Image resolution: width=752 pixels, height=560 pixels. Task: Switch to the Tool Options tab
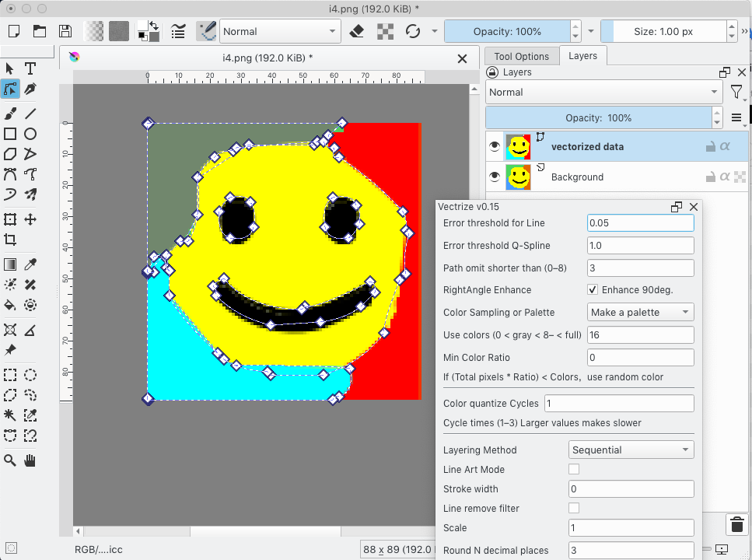[x=521, y=56]
